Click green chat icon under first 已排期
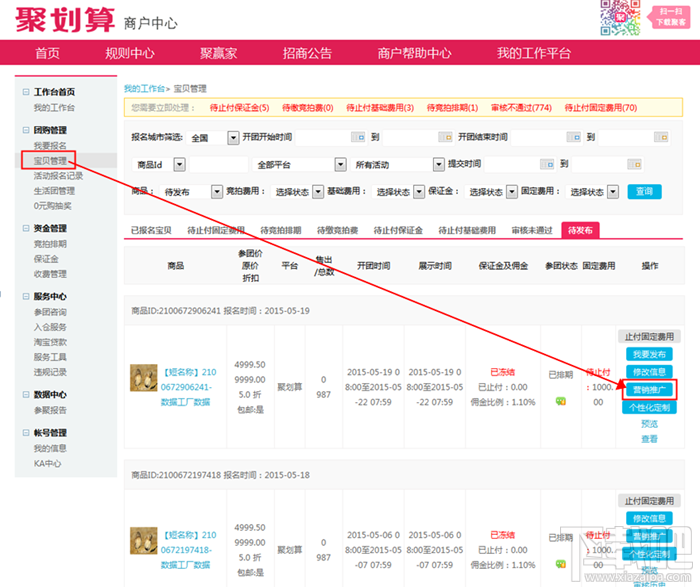 561,401
